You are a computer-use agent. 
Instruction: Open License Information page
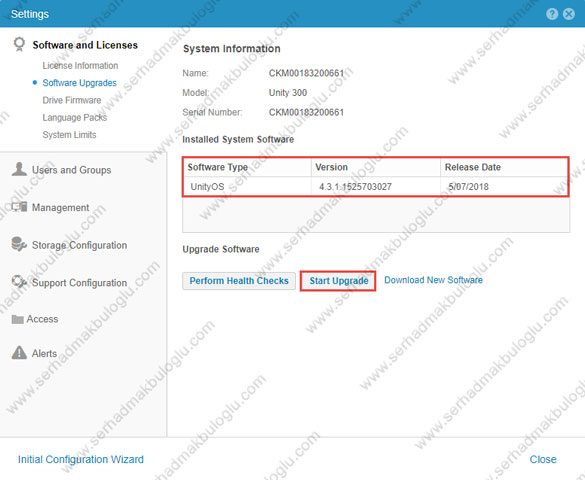pyautogui.click(x=80, y=66)
